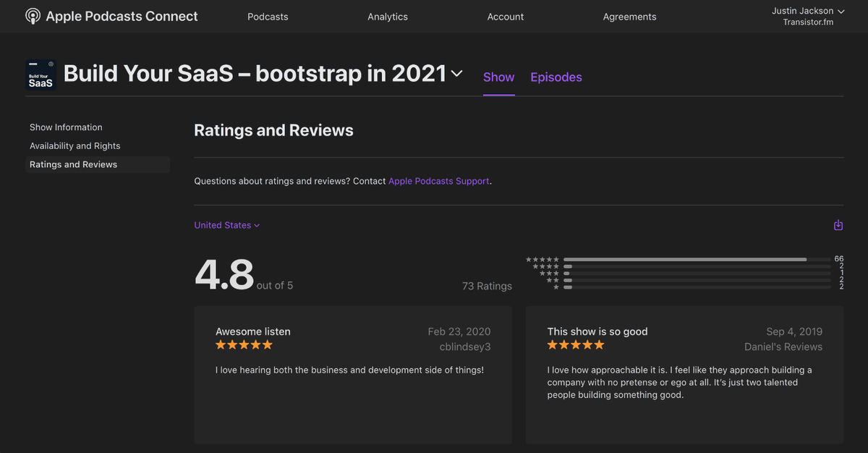Click the five-star rating on Awesome listen review
This screenshot has width=868, height=453.
(x=244, y=345)
